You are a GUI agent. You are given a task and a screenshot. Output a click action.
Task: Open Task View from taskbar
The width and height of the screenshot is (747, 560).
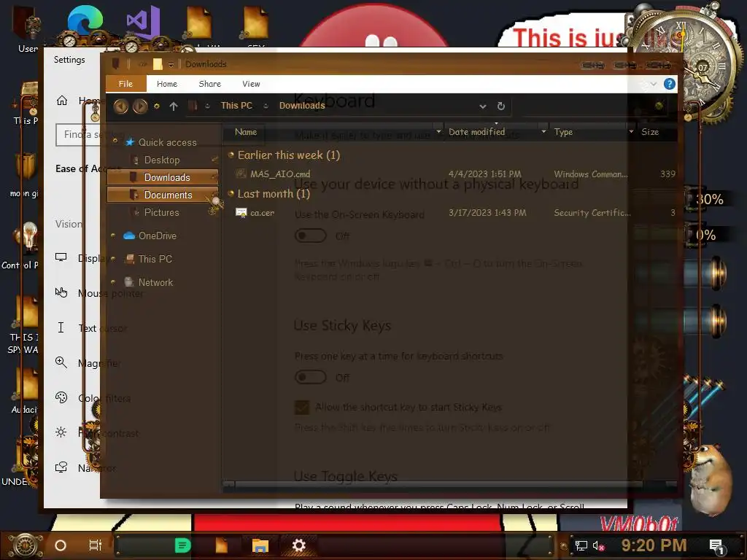point(96,545)
